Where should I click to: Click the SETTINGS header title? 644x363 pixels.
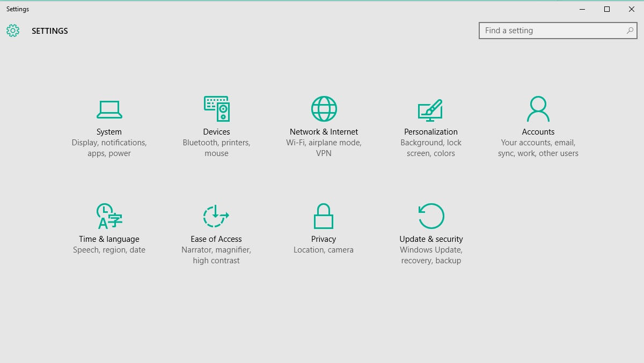point(50,31)
